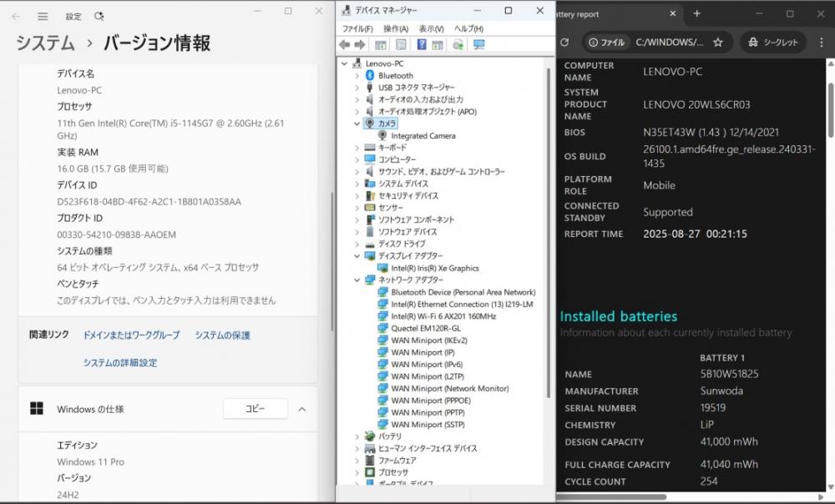Viewport: 835px width, 504px height.
Task: Click the シークレット incognito button in browser
Action: pyautogui.click(x=773, y=42)
